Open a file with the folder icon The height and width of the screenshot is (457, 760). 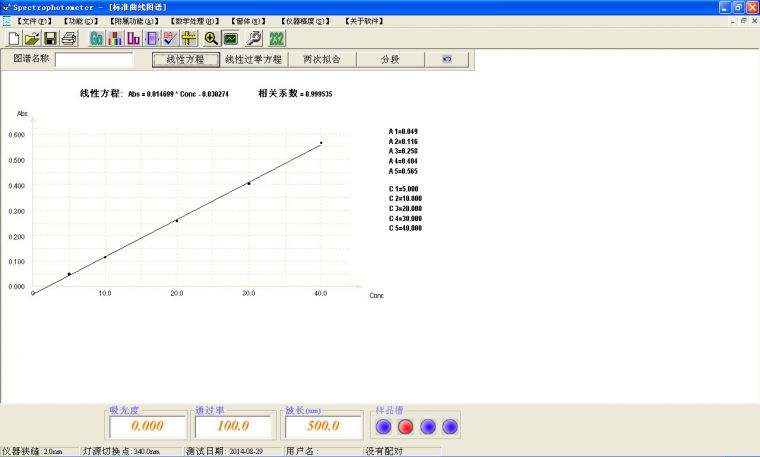[x=32, y=39]
